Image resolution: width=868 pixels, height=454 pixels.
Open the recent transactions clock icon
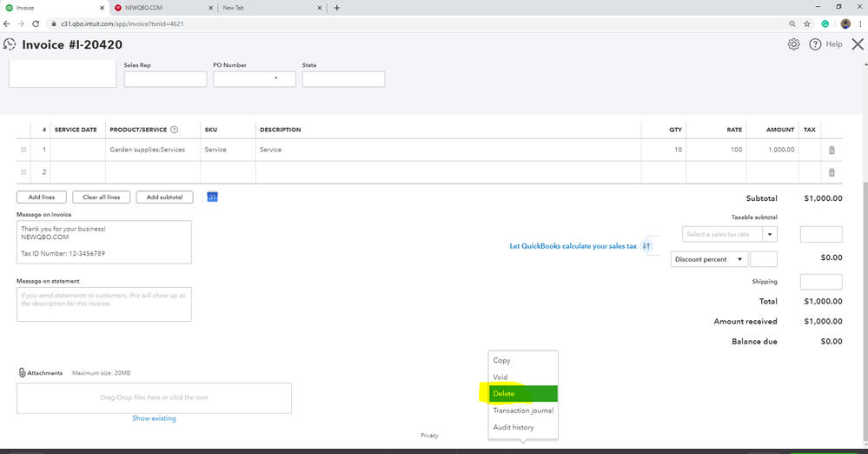click(x=10, y=44)
